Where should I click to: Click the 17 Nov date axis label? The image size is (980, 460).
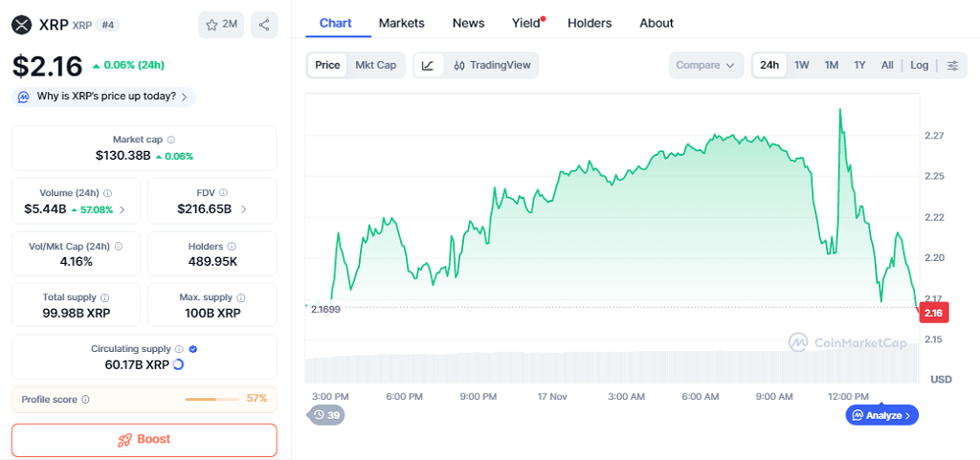pos(551,396)
